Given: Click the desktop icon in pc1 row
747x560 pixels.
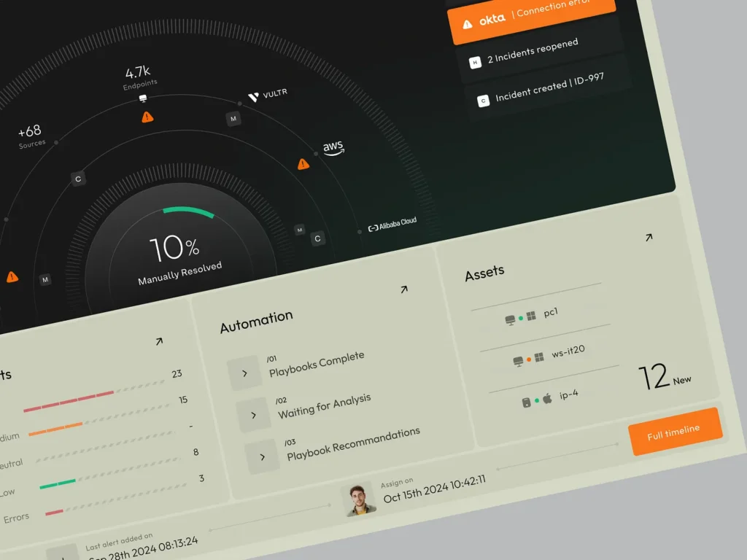Looking at the screenshot, I should (x=510, y=320).
